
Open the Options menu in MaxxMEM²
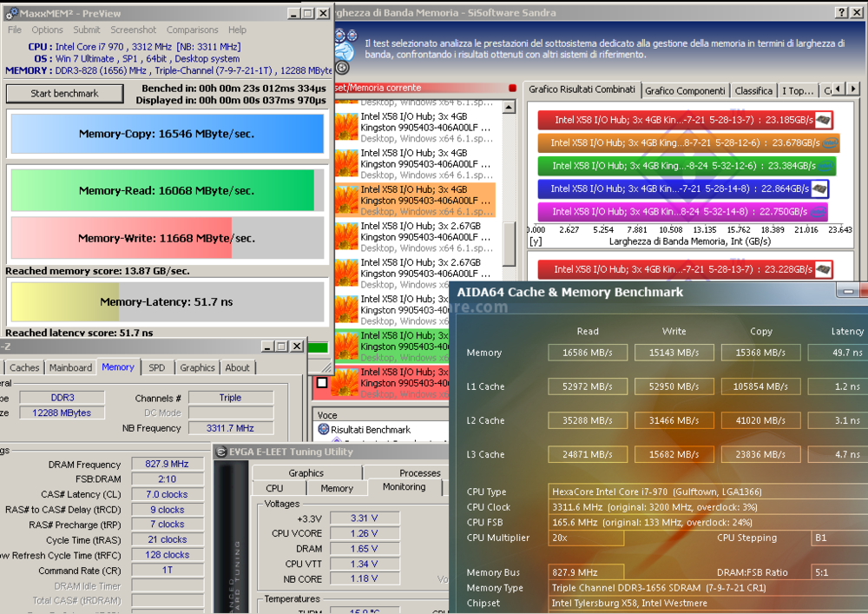(47, 30)
